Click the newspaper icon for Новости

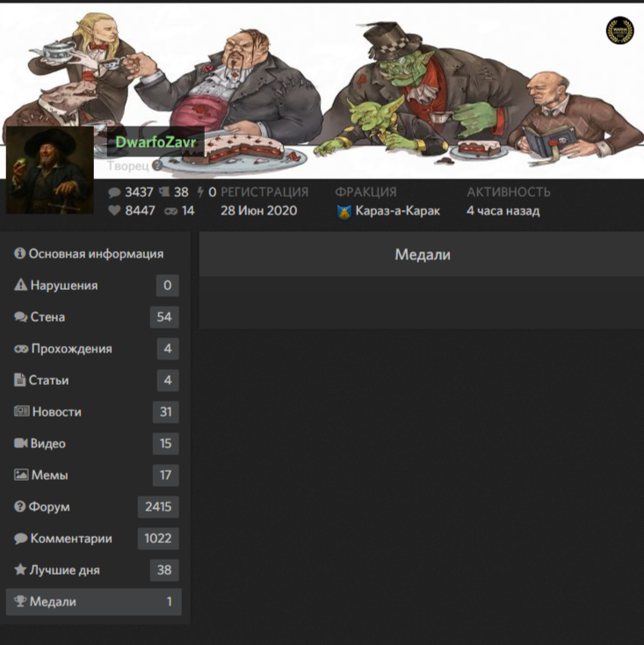(22, 411)
